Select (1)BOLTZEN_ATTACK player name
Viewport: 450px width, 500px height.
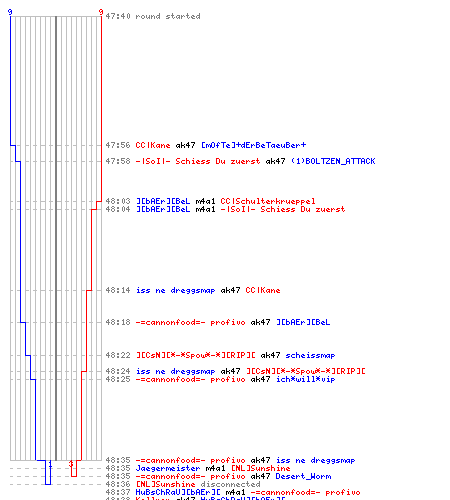(x=333, y=161)
